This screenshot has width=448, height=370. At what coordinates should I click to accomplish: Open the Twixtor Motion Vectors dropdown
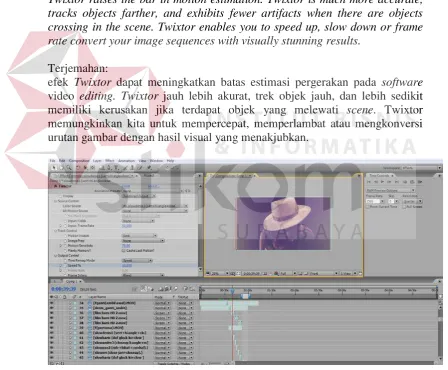point(139,236)
